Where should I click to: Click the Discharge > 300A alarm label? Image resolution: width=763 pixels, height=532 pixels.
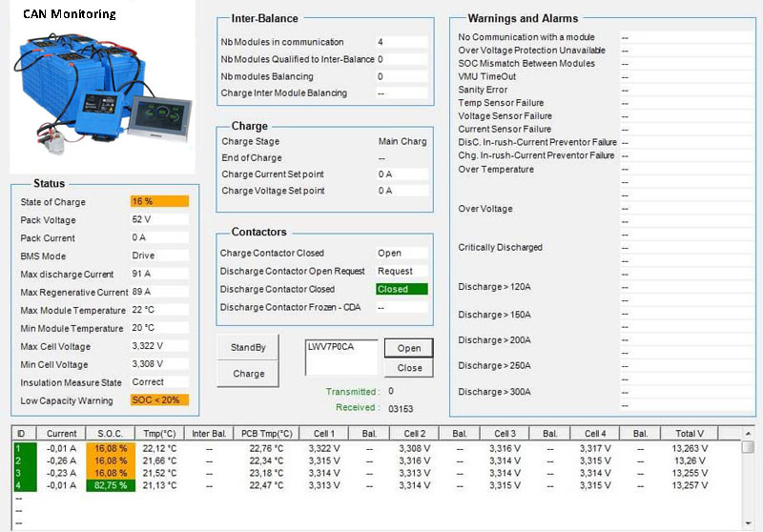(494, 392)
